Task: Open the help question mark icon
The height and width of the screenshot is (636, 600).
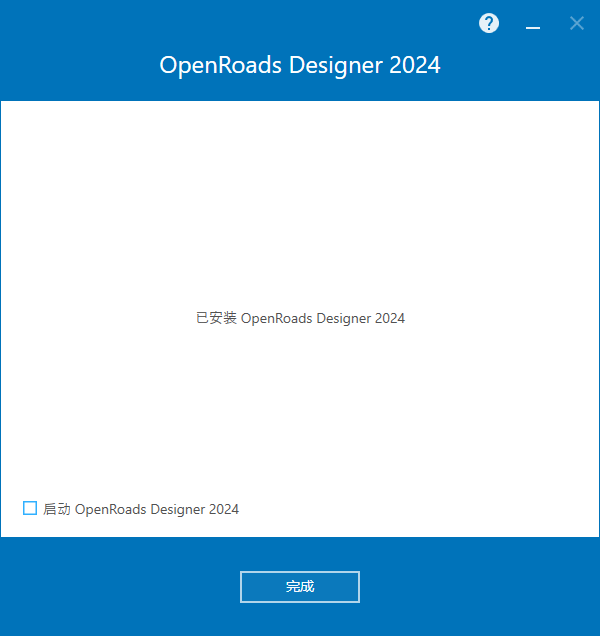Action: point(489,23)
